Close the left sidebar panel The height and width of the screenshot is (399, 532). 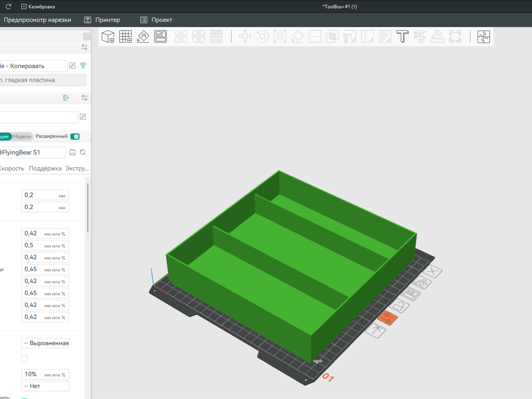(87, 36)
